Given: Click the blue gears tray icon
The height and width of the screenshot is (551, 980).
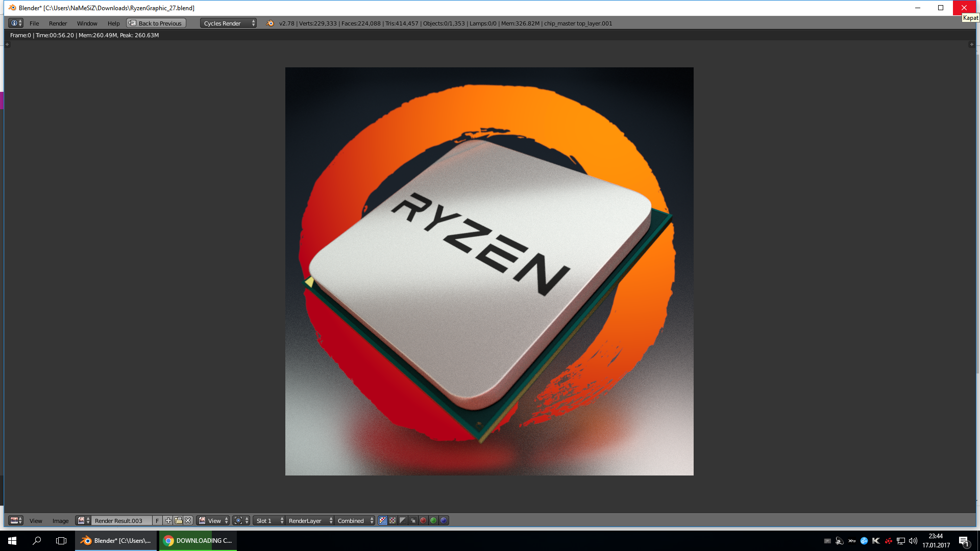Looking at the screenshot, I should click(x=864, y=541).
